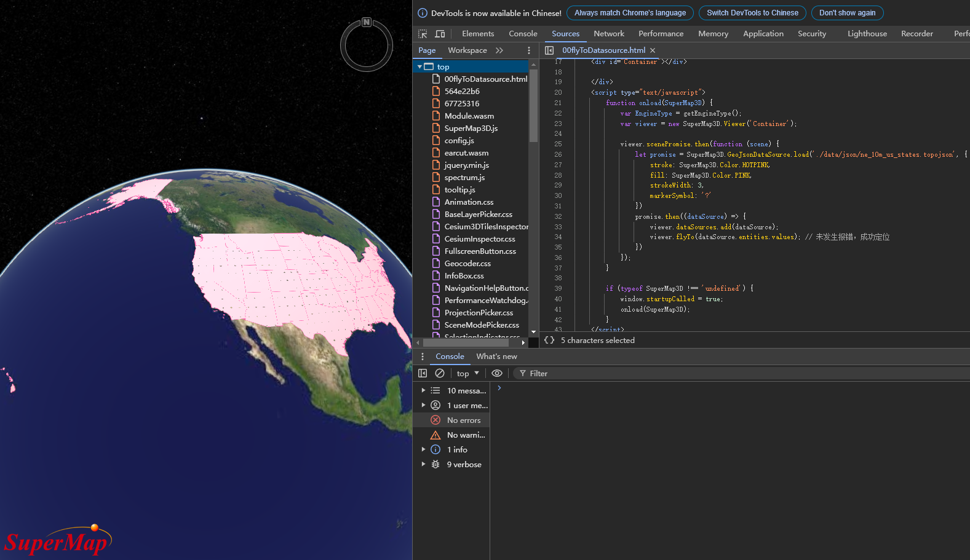The width and height of the screenshot is (970, 560).
Task: Click the 9 verbose bug icon
Action: pos(435,465)
